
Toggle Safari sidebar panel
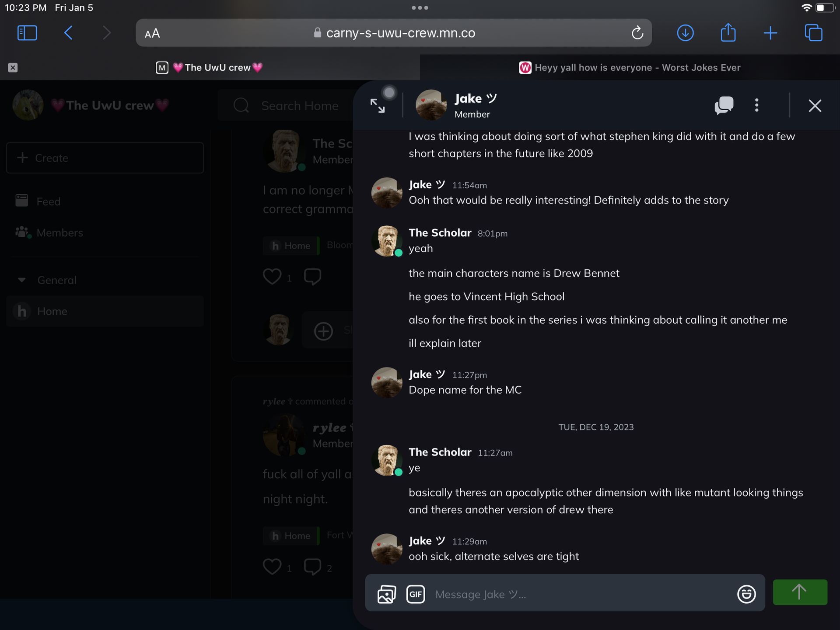tap(27, 33)
